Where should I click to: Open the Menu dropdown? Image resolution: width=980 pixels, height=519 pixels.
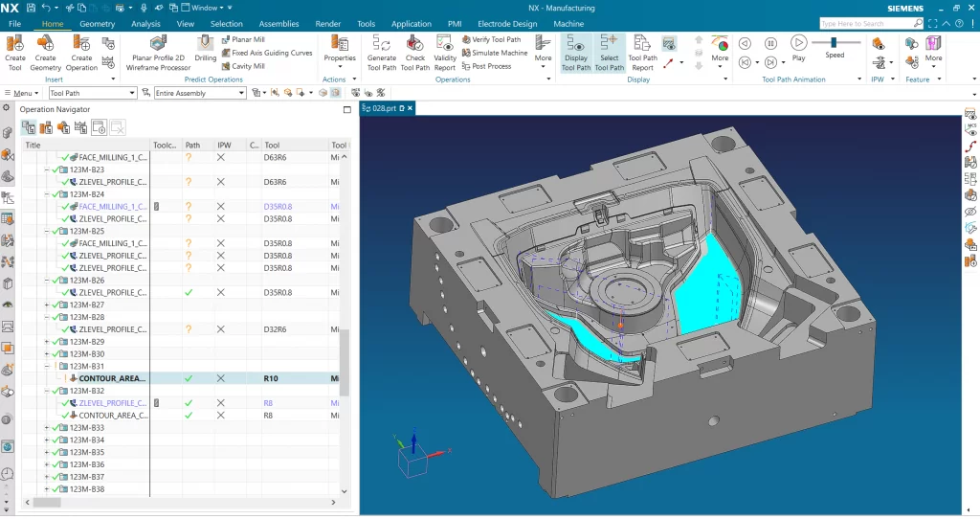[23, 93]
